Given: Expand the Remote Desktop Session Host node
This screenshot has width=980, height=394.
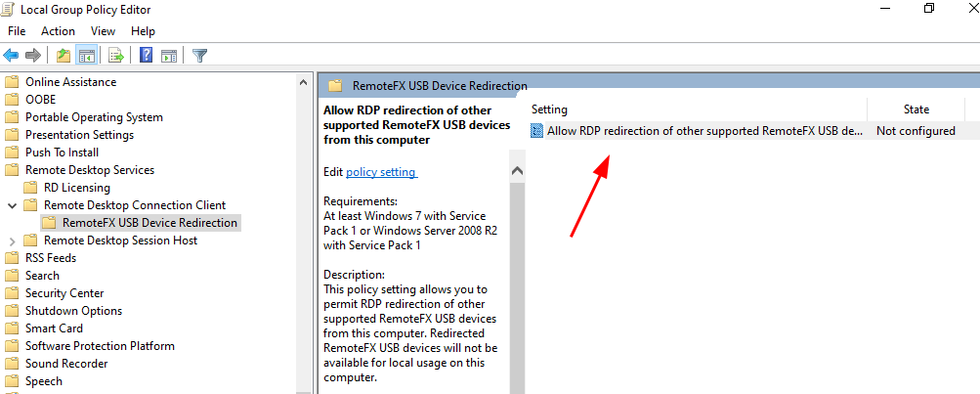Looking at the screenshot, I should pos(12,241).
